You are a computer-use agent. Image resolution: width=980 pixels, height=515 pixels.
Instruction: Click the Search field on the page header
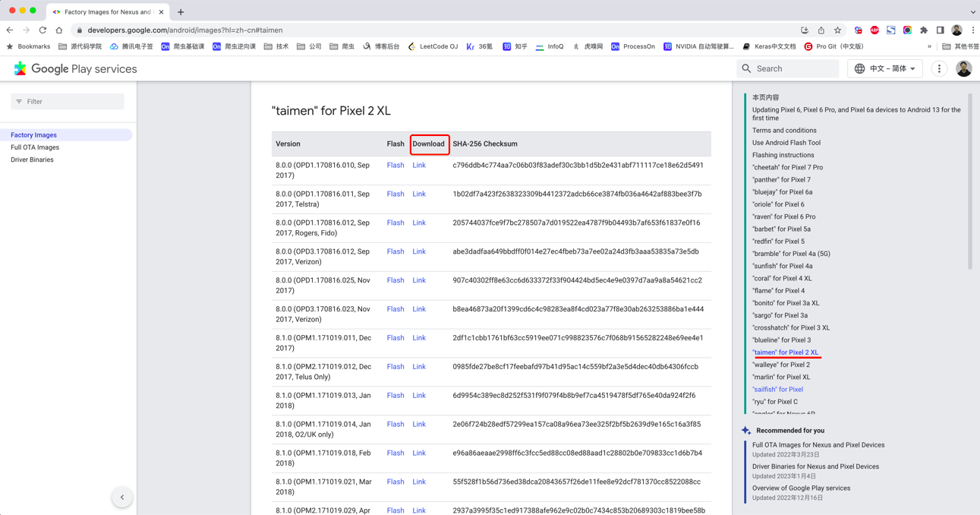(788, 68)
